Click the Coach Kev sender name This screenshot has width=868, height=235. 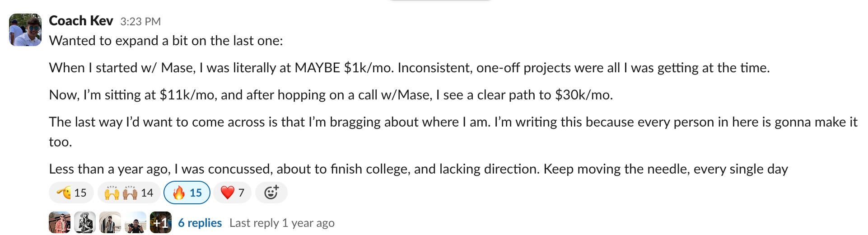(x=81, y=21)
